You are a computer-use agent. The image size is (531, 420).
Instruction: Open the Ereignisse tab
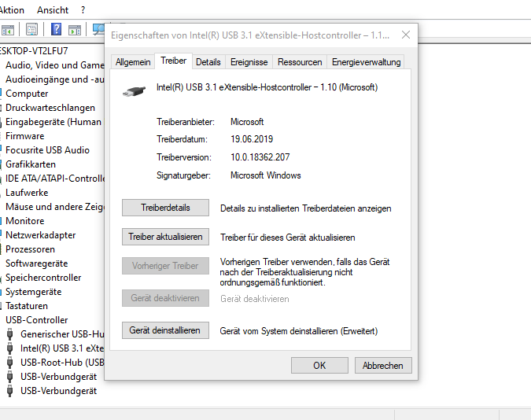point(249,62)
